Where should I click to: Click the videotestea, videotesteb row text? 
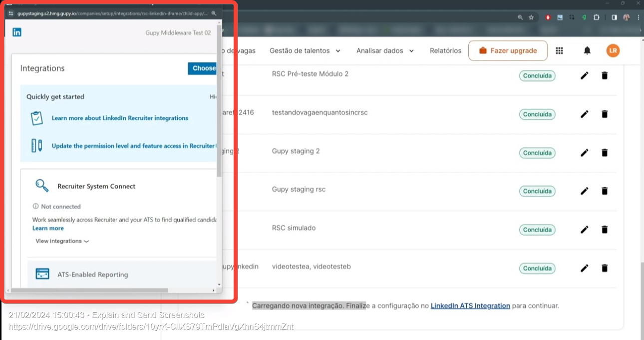[312, 266]
